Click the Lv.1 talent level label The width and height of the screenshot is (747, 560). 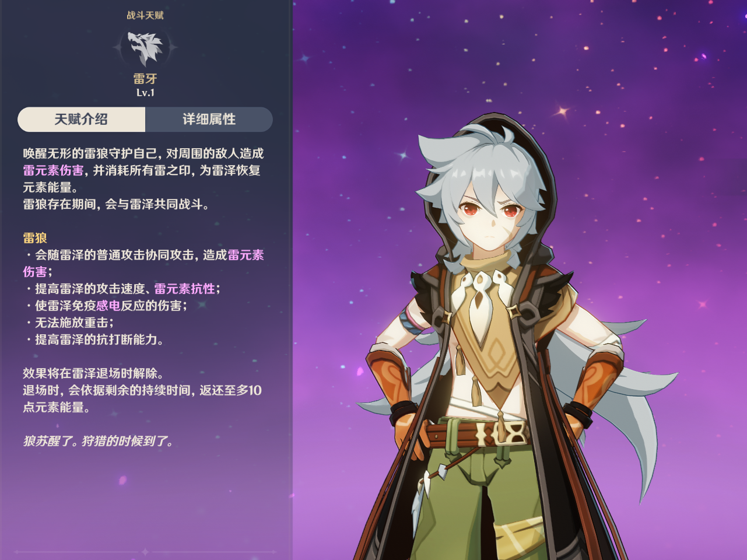(145, 93)
